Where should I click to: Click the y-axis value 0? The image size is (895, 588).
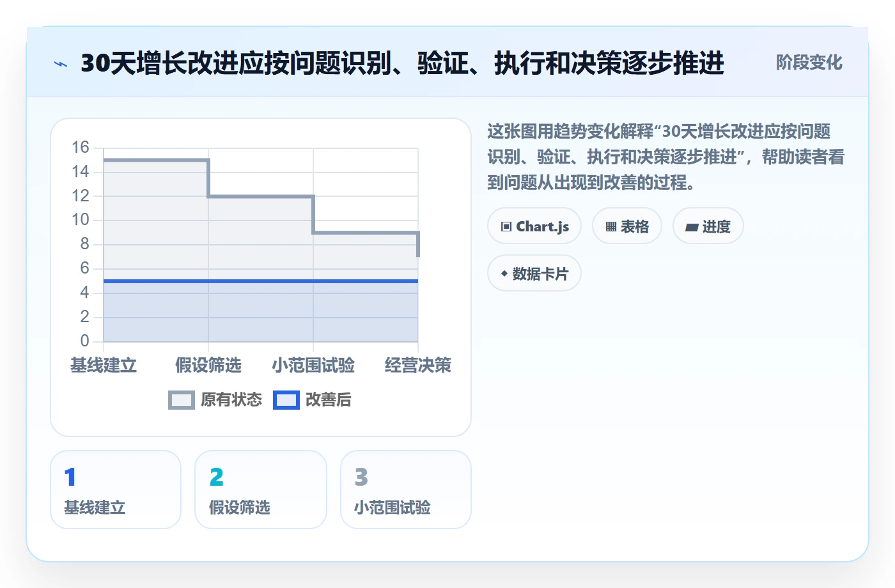click(84, 341)
